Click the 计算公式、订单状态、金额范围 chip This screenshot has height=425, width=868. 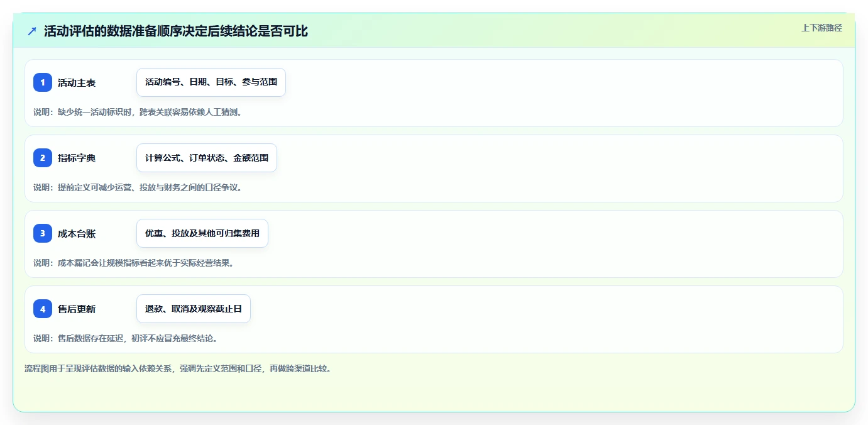(x=207, y=158)
